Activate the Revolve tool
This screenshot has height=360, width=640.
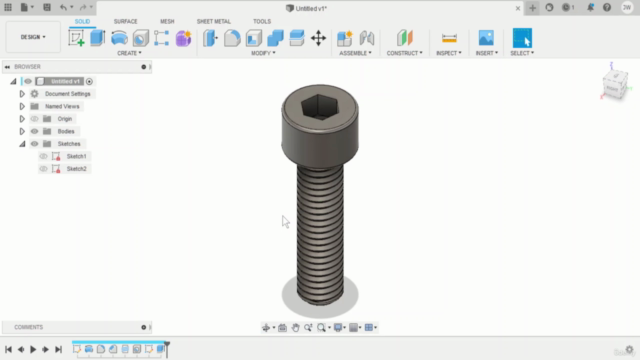[119, 38]
